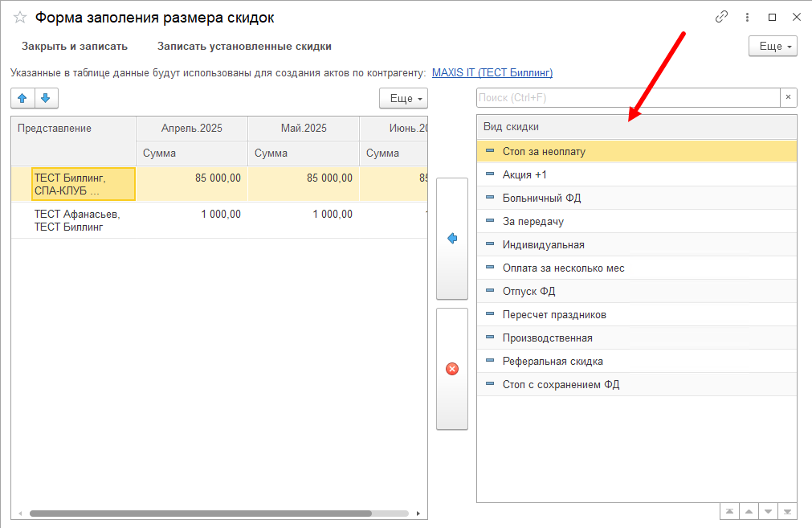Click the dash icon beside Индивидуальная
Image resolution: width=812 pixels, height=528 pixels.
(x=490, y=244)
